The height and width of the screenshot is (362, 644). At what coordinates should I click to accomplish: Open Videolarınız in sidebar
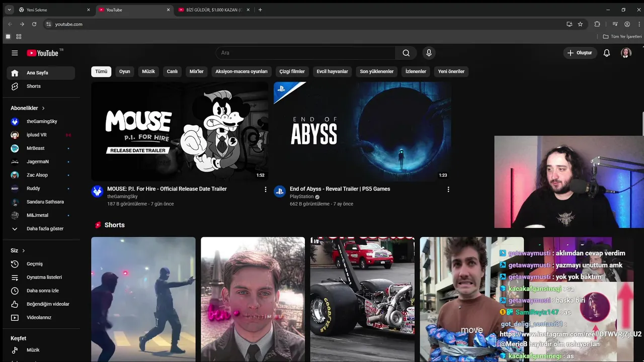coord(41,317)
